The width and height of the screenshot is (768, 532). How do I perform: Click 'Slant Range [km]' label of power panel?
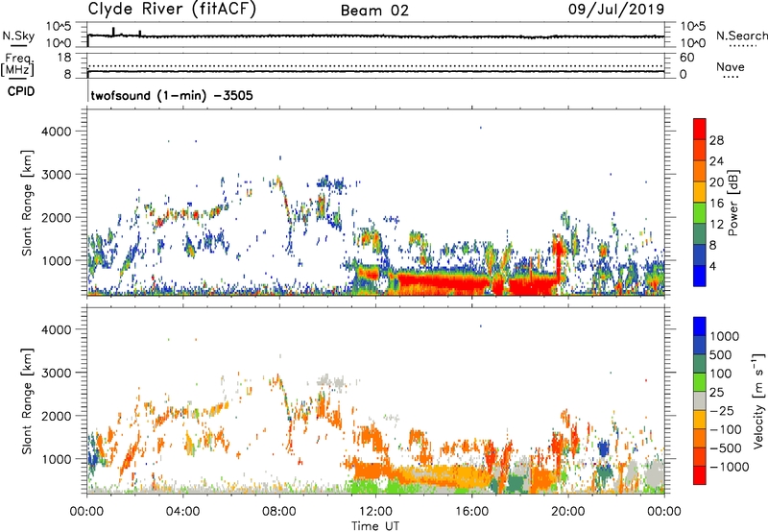point(27,203)
